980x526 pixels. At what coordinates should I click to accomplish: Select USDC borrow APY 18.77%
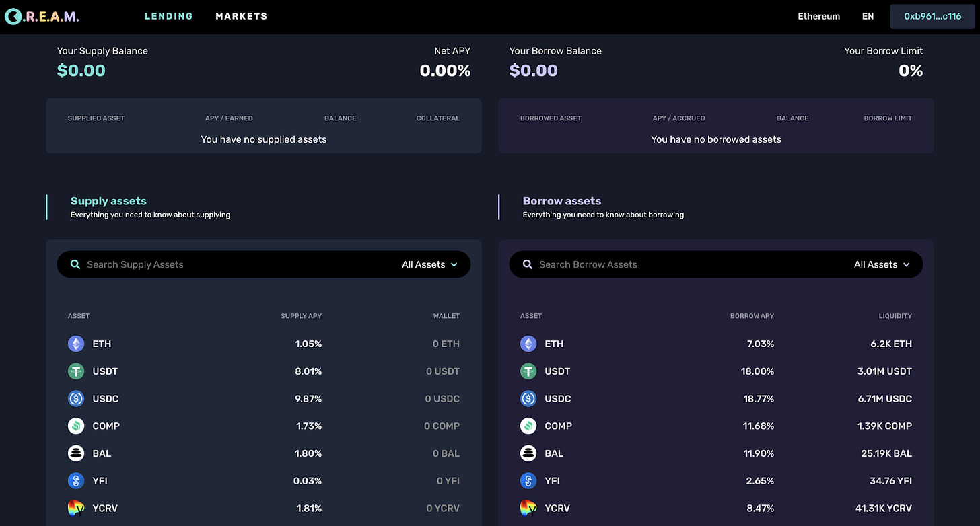(758, 399)
